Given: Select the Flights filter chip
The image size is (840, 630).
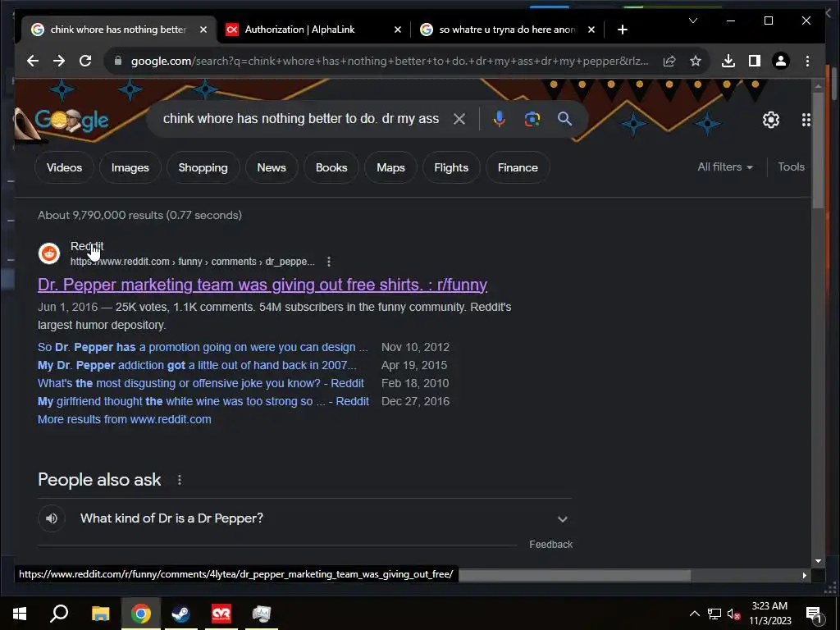Looking at the screenshot, I should click(x=451, y=167).
